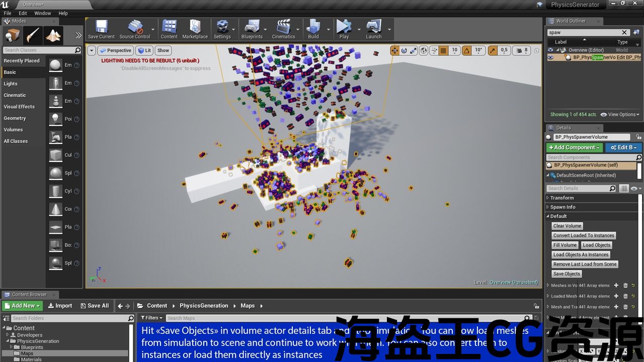
Task: Toggle rotation snapping angle icon
Action: (466, 50)
